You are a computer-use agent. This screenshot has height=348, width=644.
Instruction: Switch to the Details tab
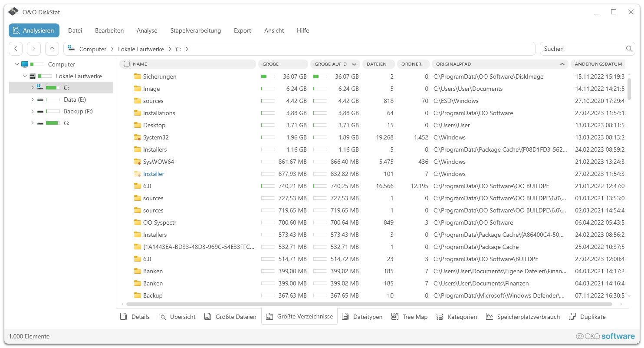click(135, 317)
